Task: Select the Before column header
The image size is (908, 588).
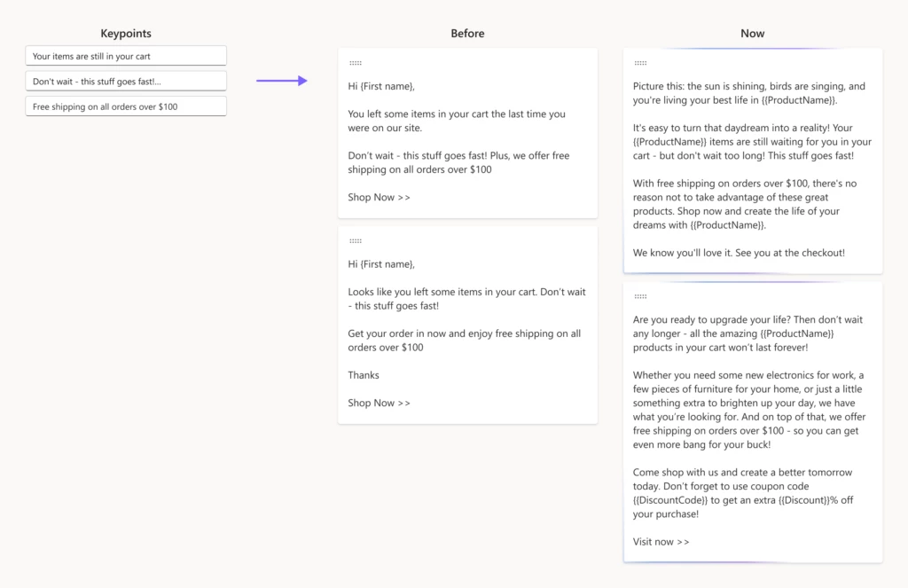Action: click(x=467, y=33)
